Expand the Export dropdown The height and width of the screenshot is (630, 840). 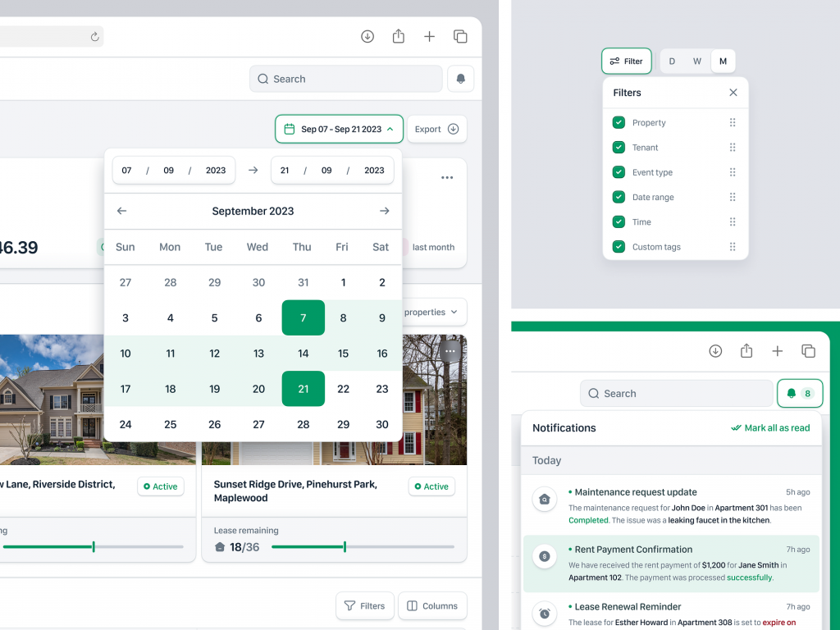(437, 129)
